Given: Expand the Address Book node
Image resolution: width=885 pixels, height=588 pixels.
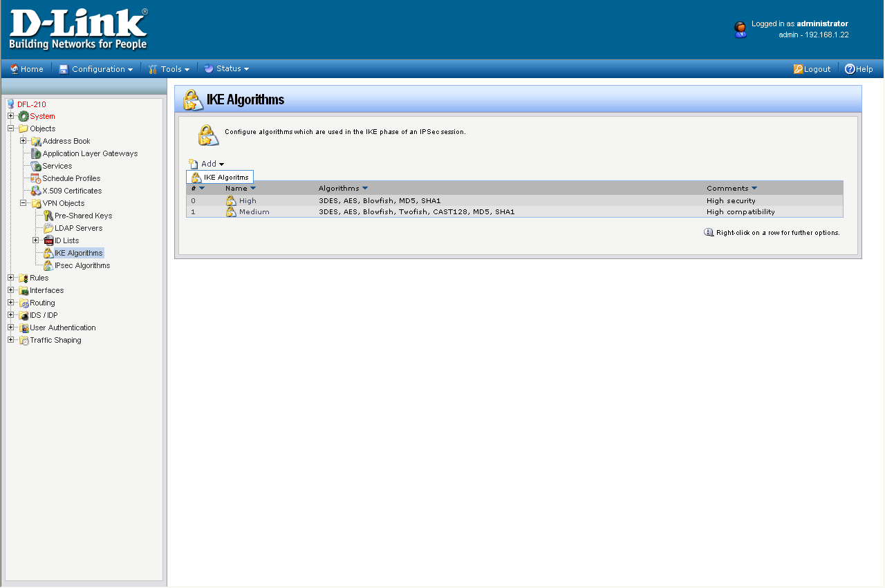Looking at the screenshot, I should 24,141.
